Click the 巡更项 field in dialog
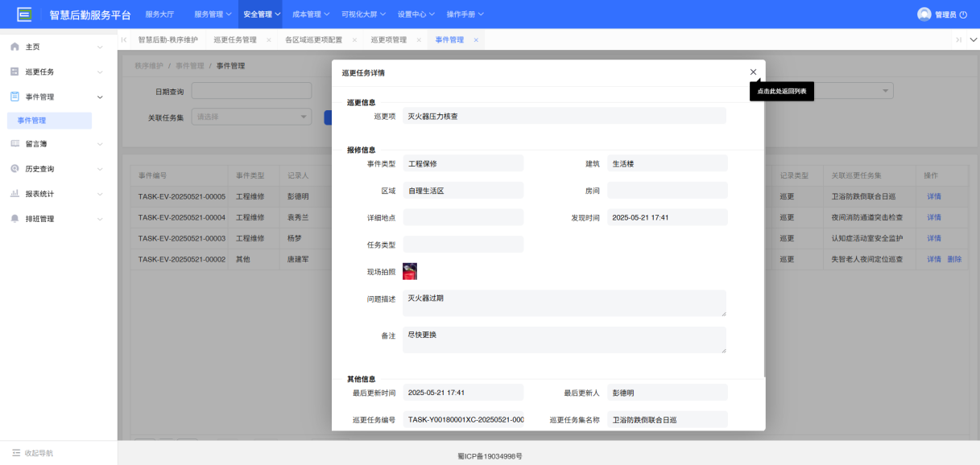Screen dimensions: 980x465 tap(564, 116)
